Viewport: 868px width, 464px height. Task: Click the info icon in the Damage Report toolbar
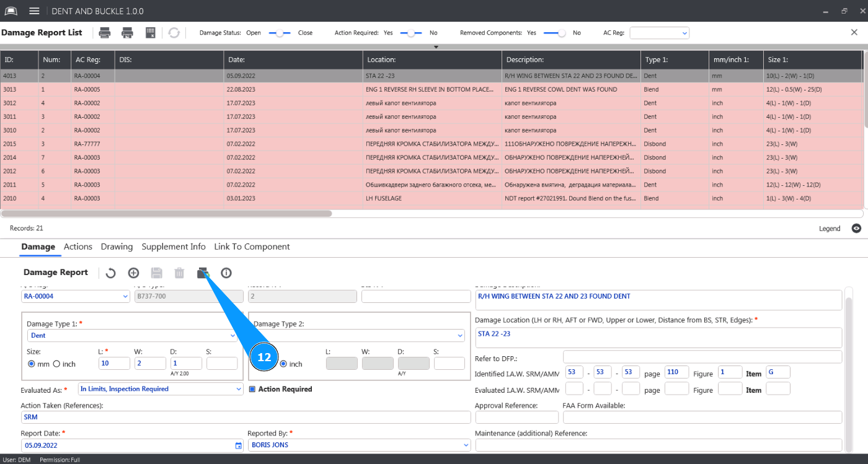click(226, 273)
